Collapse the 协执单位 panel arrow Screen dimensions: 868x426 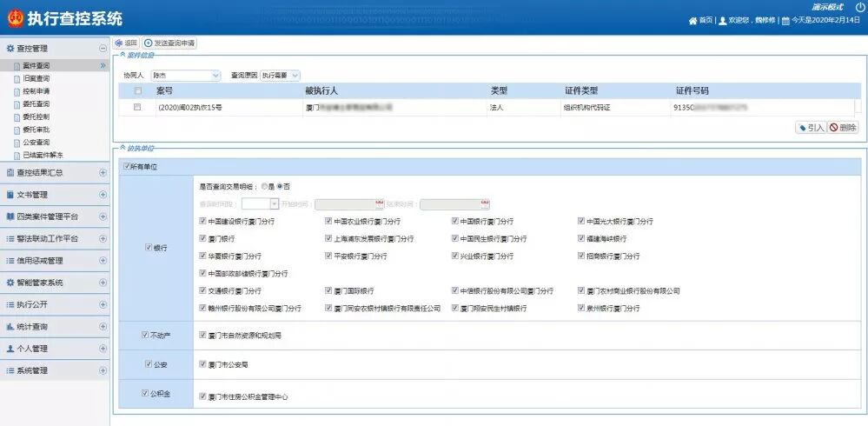tap(123, 148)
